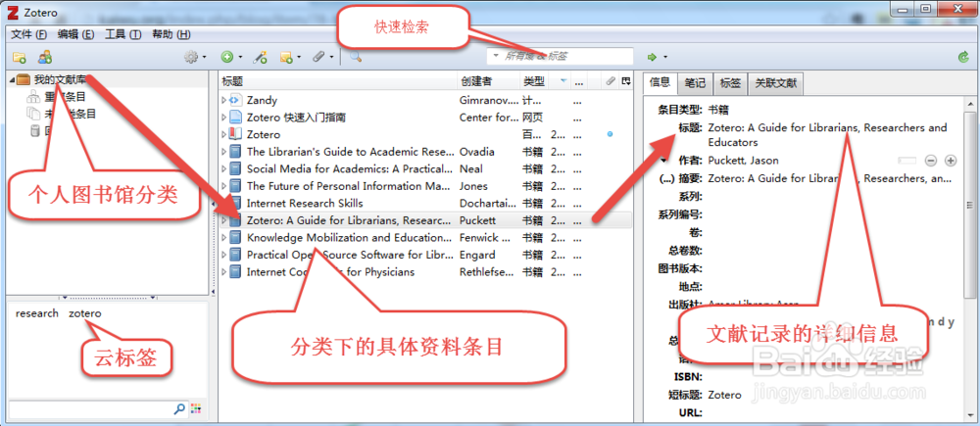Image resolution: width=980 pixels, height=426 pixels.
Task: Click the tag filter magnifier icon
Action: point(178,409)
